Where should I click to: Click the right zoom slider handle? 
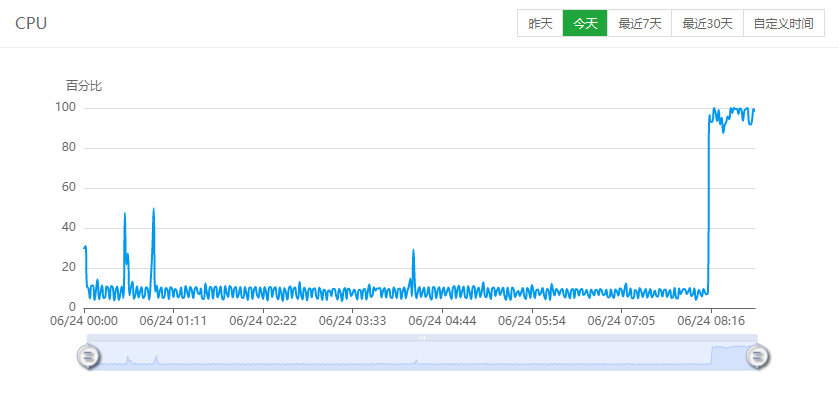[x=758, y=355]
